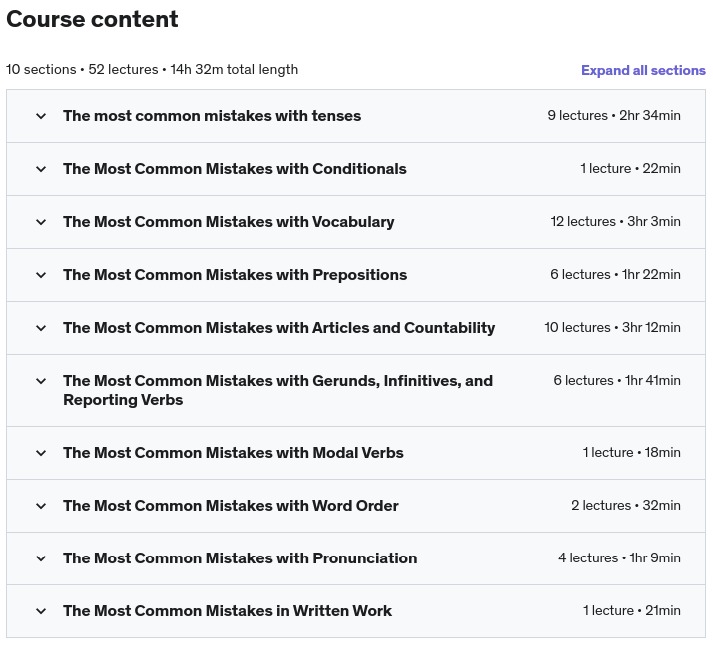Click chevron icon for Prepositions section

(x=41, y=275)
